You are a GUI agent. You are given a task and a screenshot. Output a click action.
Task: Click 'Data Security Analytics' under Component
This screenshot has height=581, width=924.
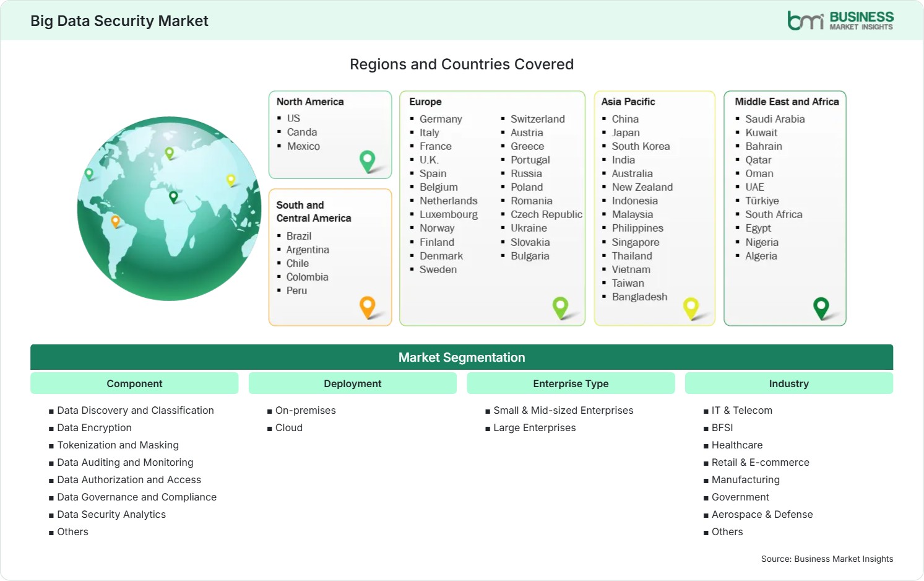(x=111, y=514)
